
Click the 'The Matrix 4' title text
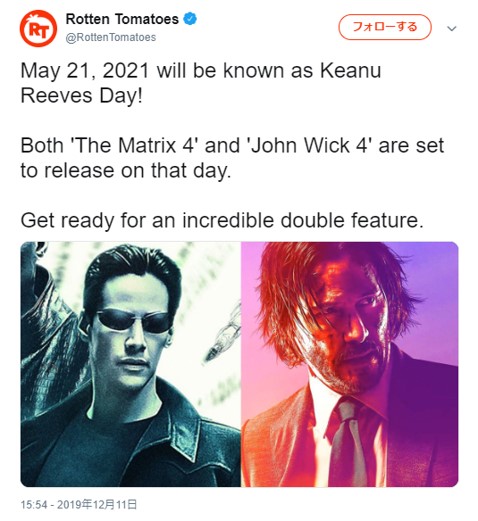[131, 145]
